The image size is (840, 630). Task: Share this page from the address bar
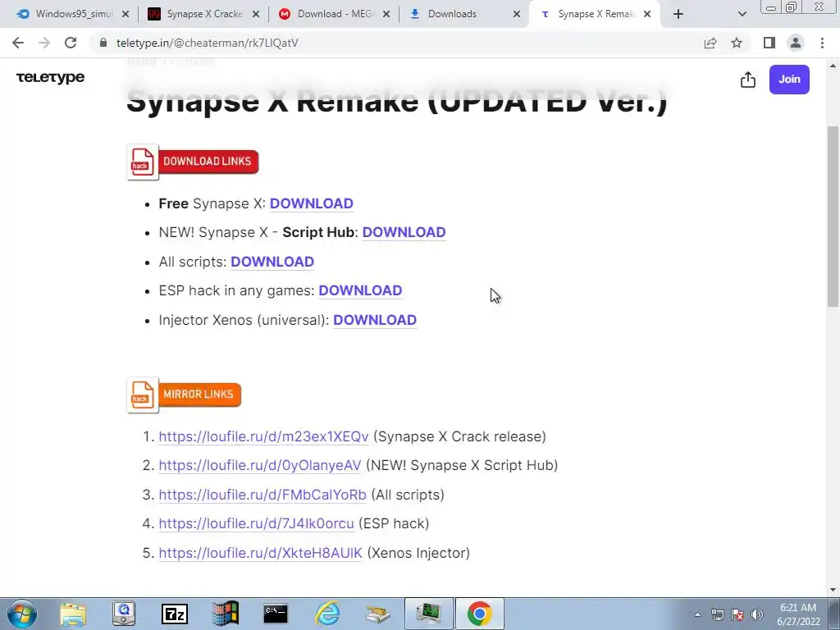point(710,43)
